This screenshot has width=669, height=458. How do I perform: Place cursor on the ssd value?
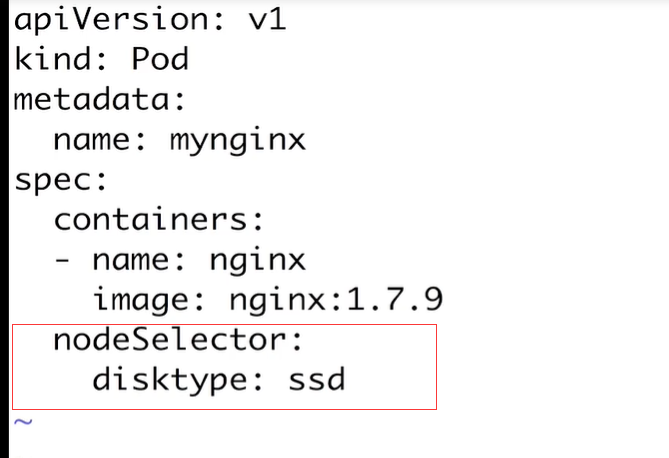click(x=315, y=381)
